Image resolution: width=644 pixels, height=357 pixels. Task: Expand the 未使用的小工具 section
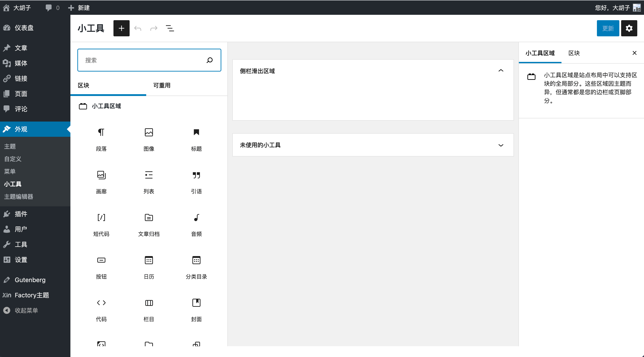tap(501, 145)
